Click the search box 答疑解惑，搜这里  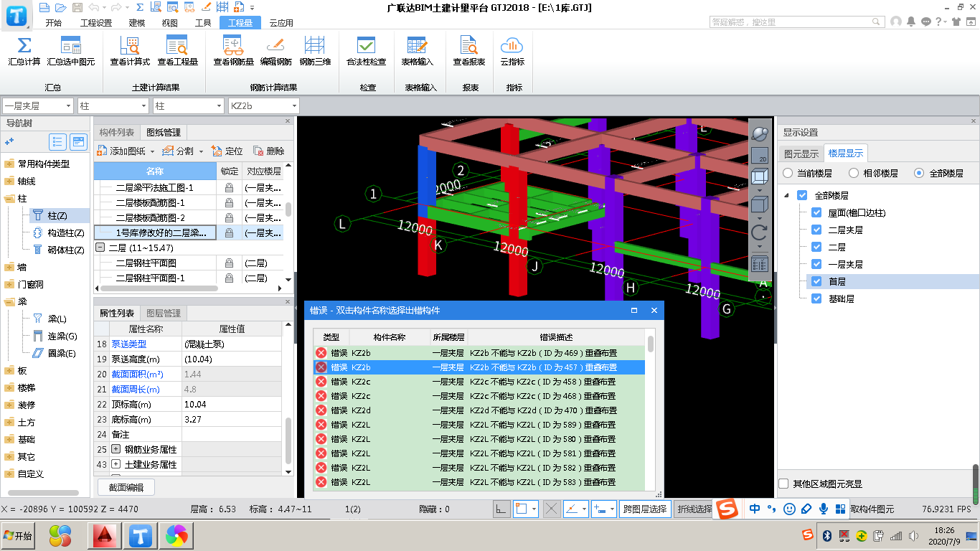click(798, 22)
